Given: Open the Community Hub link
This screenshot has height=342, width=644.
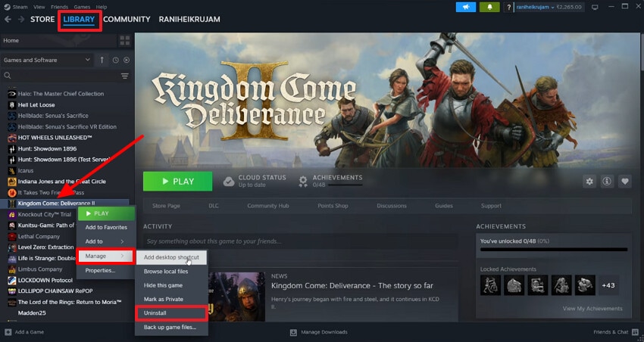Looking at the screenshot, I should pyautogui.click(x=268, y=206).
